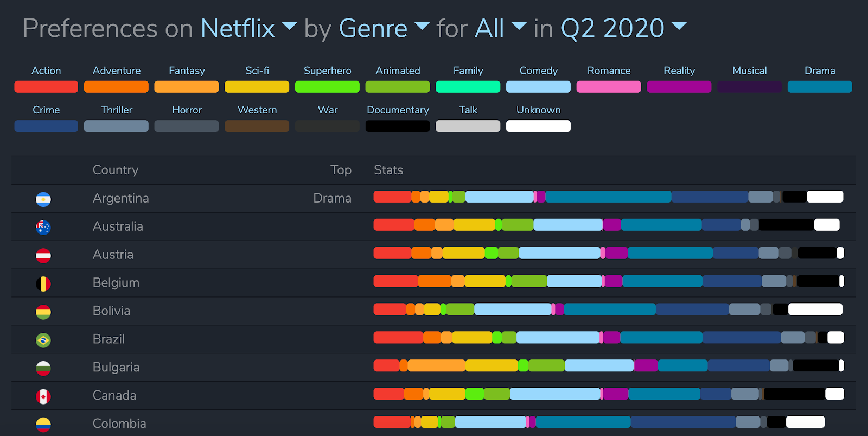The image size is (868, 436).
Task: Sort by the Top column header
Action: [341, 170]
